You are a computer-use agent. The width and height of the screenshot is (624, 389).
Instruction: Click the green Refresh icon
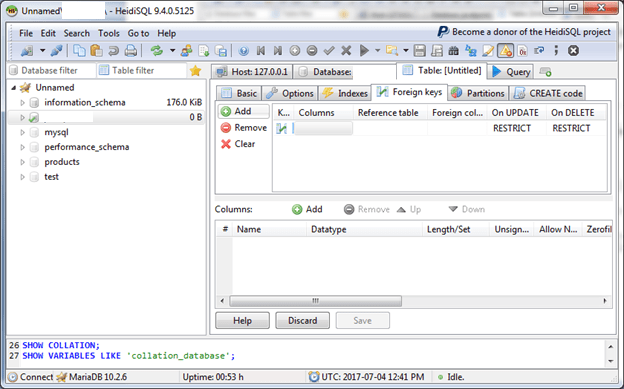pos(156,51)
